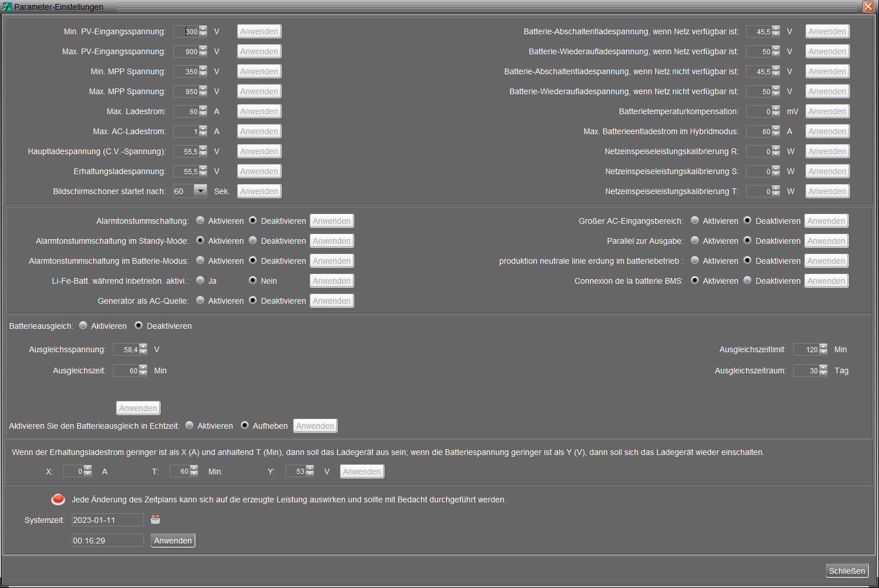Click stepper arrows of the T minutes field
The width and height of the screenshot is (879, 588).
[x=194, y=471]
